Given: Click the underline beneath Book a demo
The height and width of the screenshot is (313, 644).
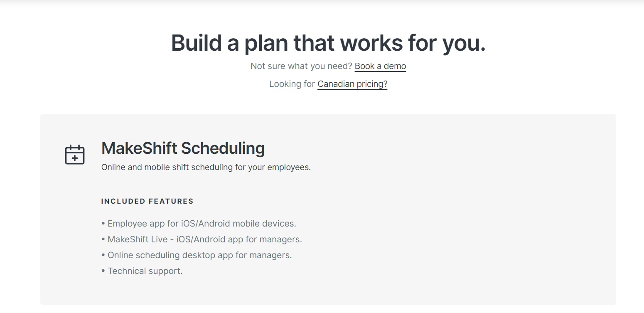Looking at the screenshot, I should (380, 71).
